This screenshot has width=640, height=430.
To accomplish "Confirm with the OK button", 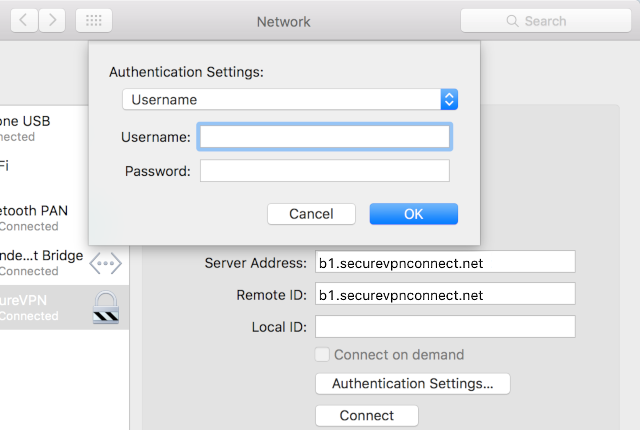I will pos(413,214).
